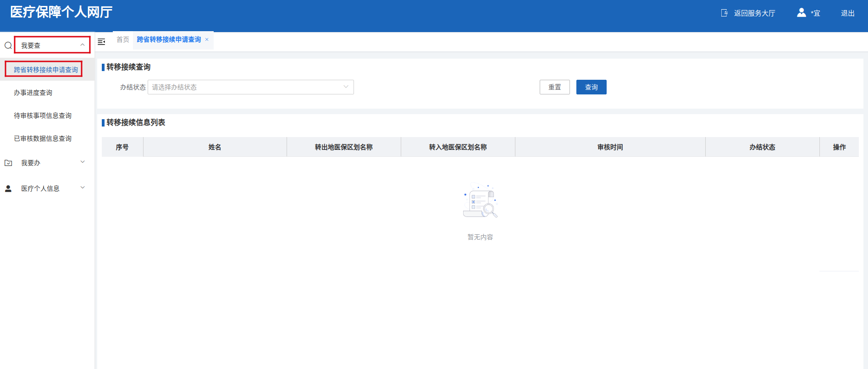Toggle the sidebar collapse hamburger icon

101,42
